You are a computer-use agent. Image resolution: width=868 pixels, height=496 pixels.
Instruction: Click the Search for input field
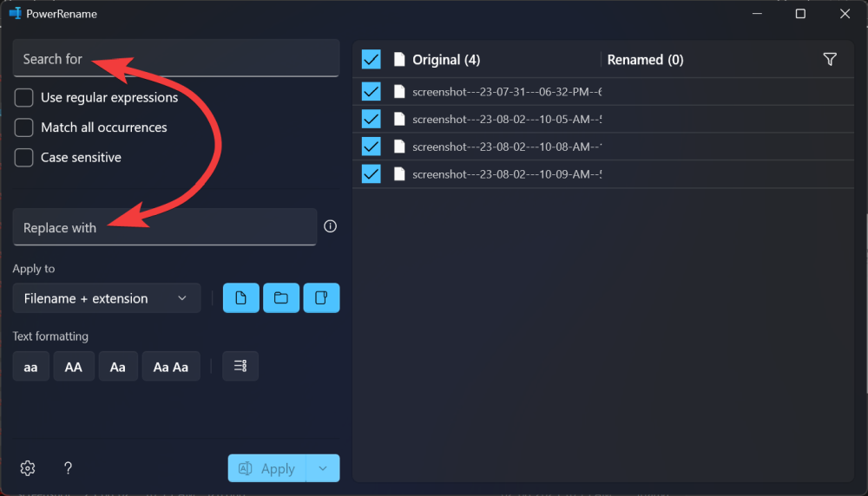coord(175,58)
